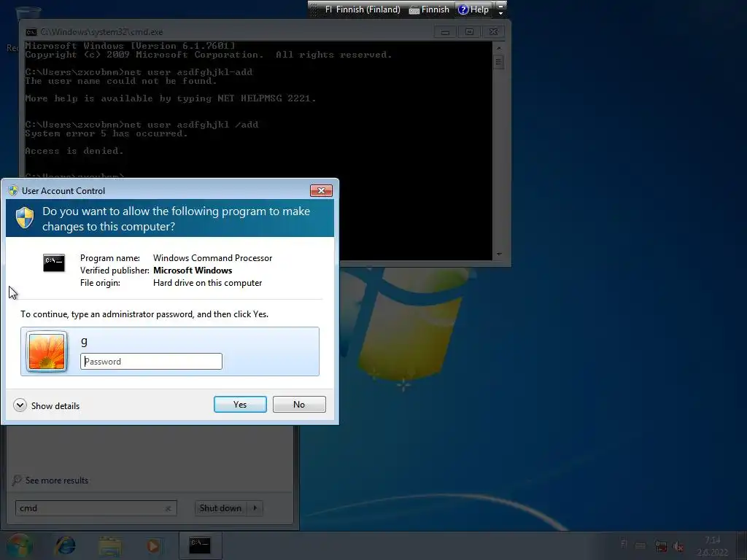
Task: Click See more results in Start menu
Action: (57, 480)
